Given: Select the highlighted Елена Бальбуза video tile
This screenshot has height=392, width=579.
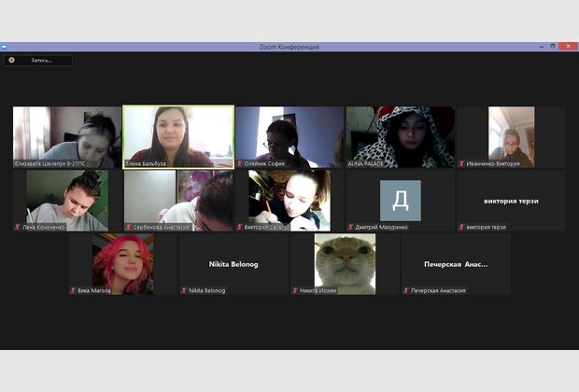Looking at the screenshot, I should point(178,137).
